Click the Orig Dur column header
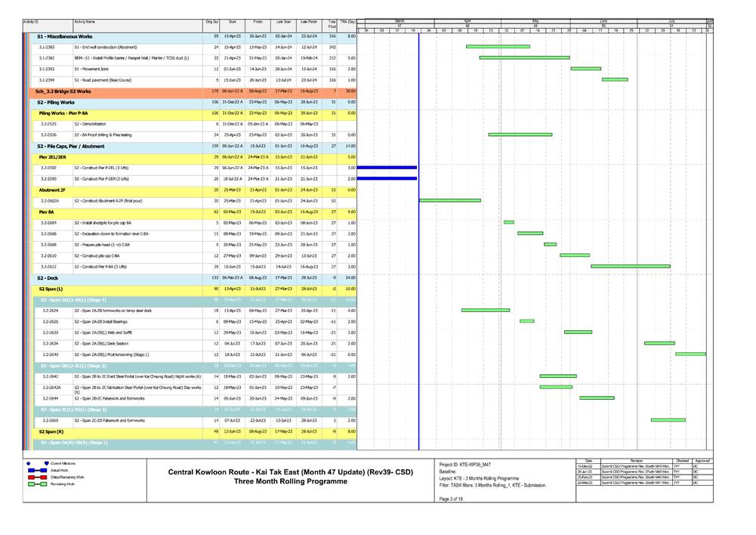 click(211, 23)
